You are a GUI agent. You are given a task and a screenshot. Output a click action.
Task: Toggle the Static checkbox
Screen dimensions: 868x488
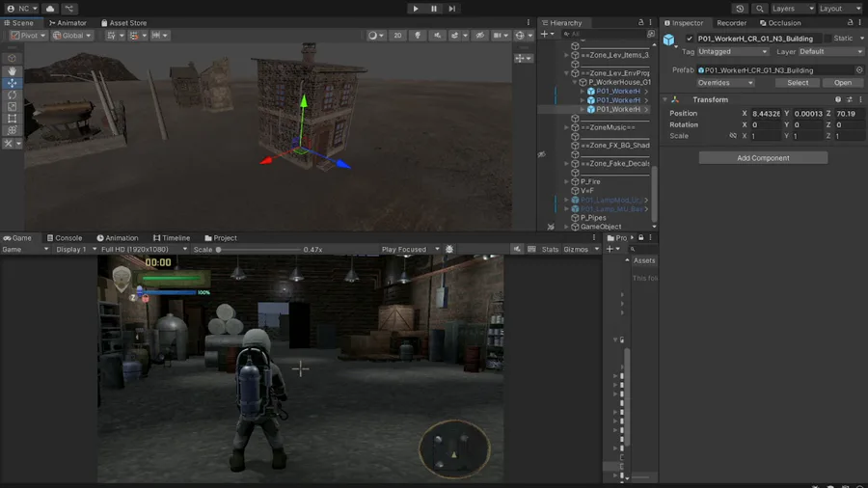tap(828, 39)
